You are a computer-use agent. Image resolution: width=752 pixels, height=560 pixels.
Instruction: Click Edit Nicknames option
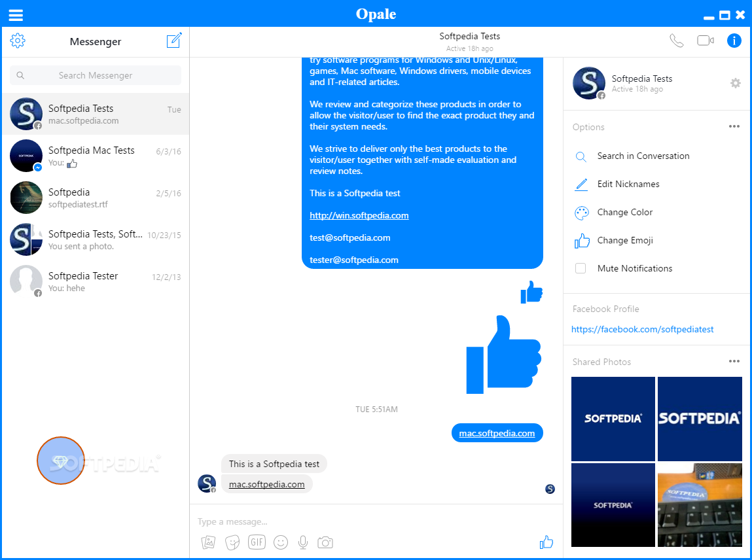click(x=628, y=184)
